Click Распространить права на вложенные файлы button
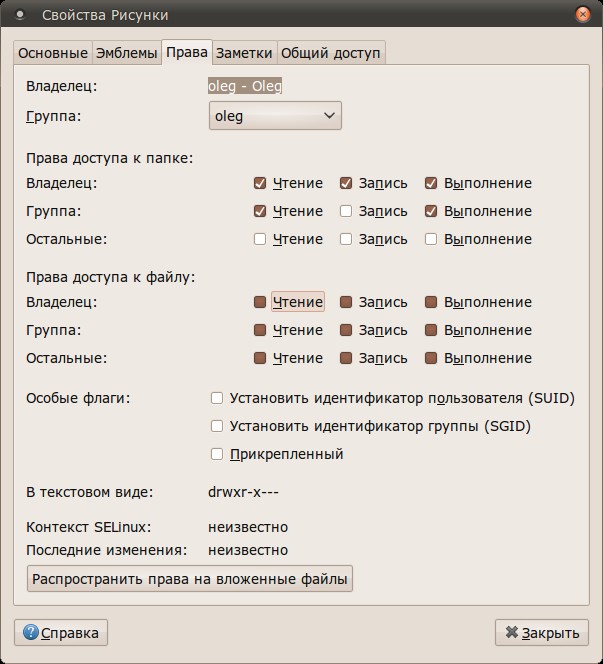Image resolution: width=603 pixels, height=664 pixels. [x=190, y=579]
